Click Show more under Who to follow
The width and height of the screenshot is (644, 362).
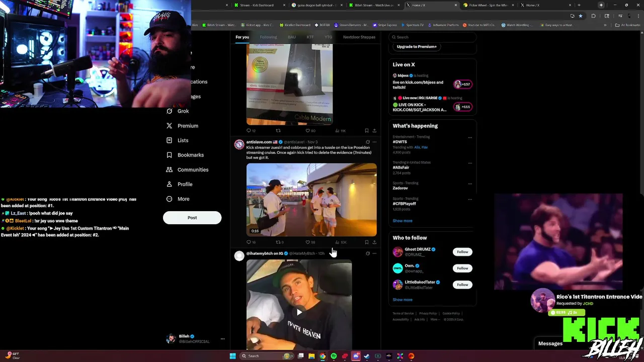coord(403,300)
